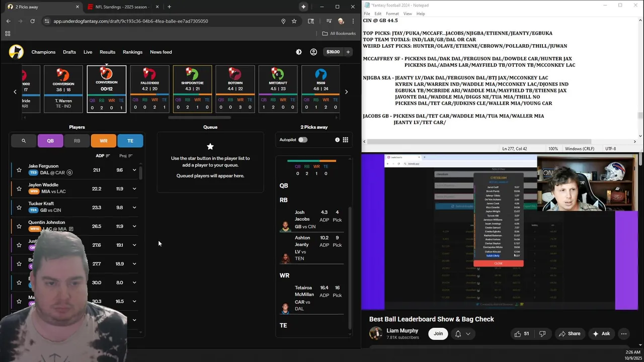Image resolution: width=644 pixels, height=362 pixels.
Task: Share the YouTube video
Action: pos(569,334)
